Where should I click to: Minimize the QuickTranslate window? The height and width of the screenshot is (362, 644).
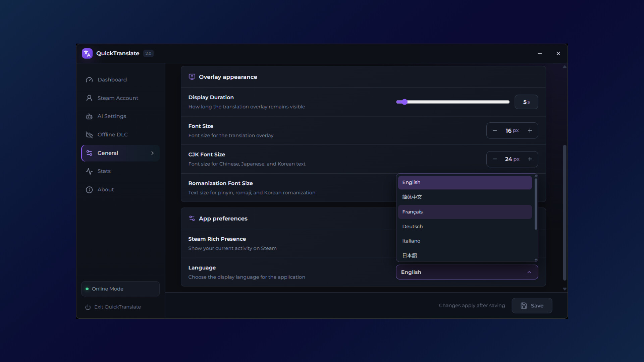[540, 54]
